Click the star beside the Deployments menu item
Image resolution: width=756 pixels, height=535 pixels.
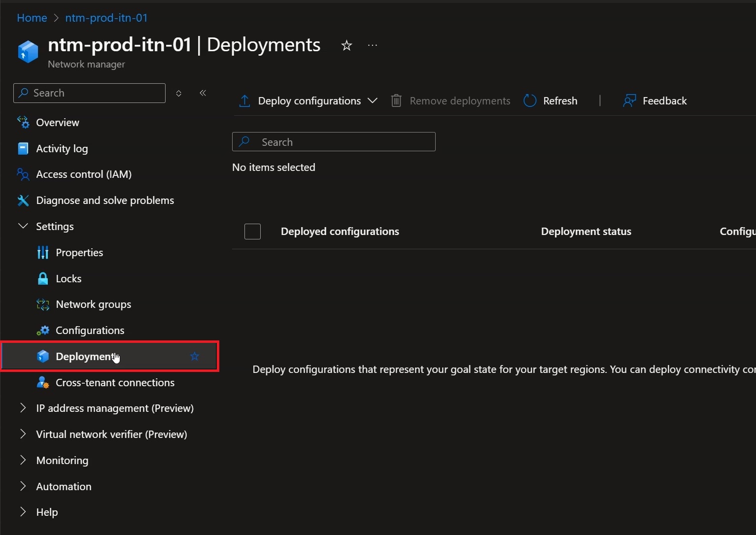(x=195, y=356)
